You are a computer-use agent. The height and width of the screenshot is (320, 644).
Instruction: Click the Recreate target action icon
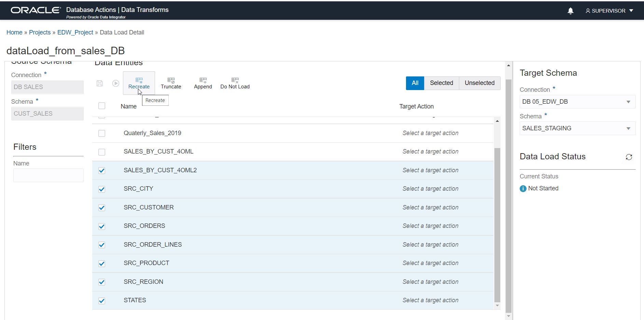139,81
